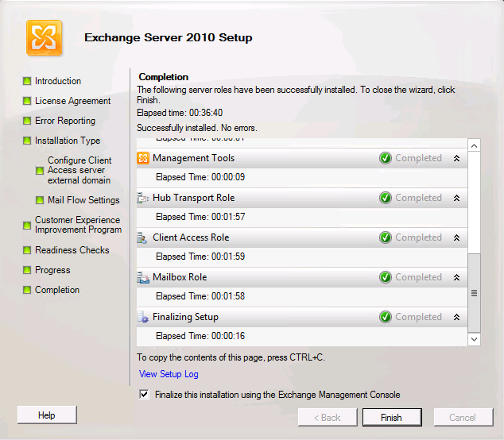The height and width of the screenshot is (440, 504).
Task: Select Customer Experience Improvement Program step
Action: click(x=78, y=225)
